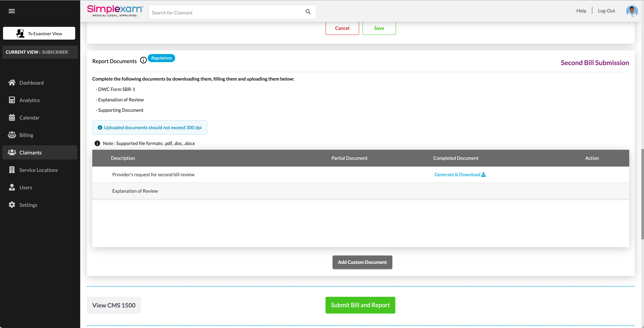Screen dimensions: 644x328
Task: Click the Regulations badge
Action: click(161, 58)
